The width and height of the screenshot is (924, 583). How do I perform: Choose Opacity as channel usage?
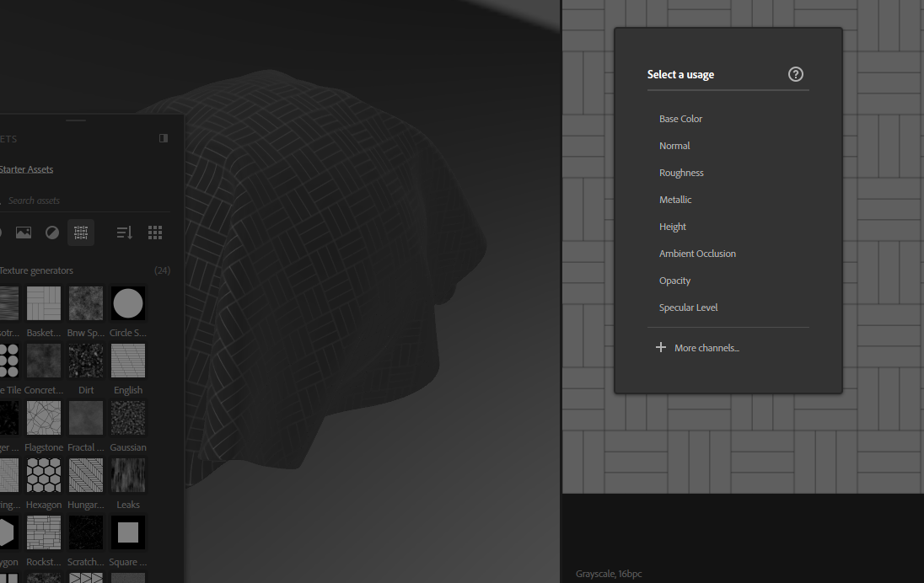tap(674, 280)
